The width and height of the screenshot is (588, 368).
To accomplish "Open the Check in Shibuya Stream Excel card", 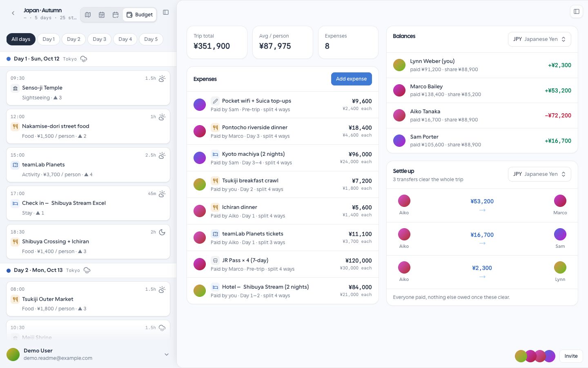I will point(88,203).
